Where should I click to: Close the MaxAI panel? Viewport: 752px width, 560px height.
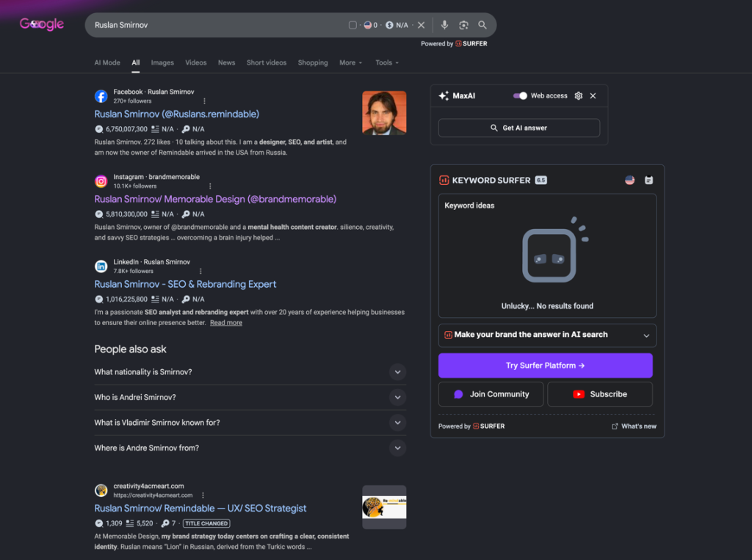593,96
